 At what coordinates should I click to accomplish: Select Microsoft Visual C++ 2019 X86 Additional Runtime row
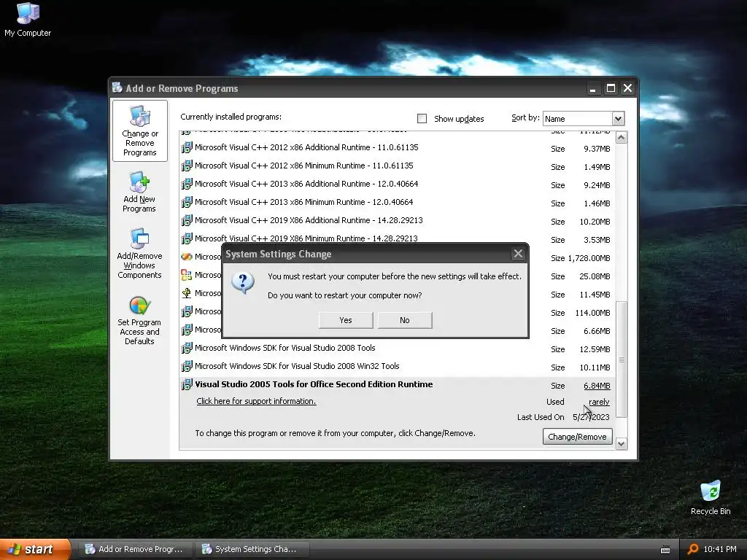(397, 220)
